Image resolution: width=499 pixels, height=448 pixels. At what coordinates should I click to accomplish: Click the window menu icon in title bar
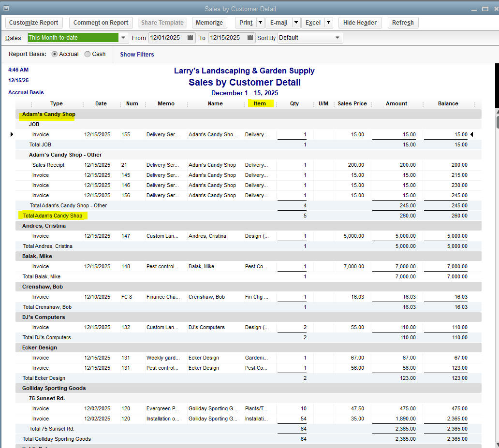coord(6,8)
